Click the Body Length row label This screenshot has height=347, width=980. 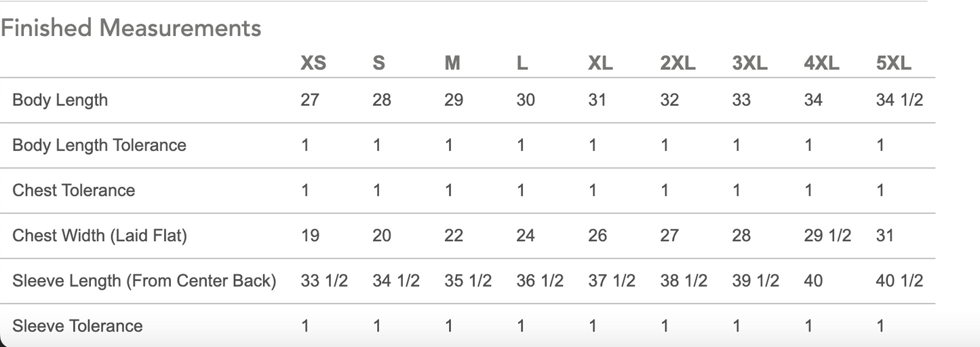[x=60, y=100]
